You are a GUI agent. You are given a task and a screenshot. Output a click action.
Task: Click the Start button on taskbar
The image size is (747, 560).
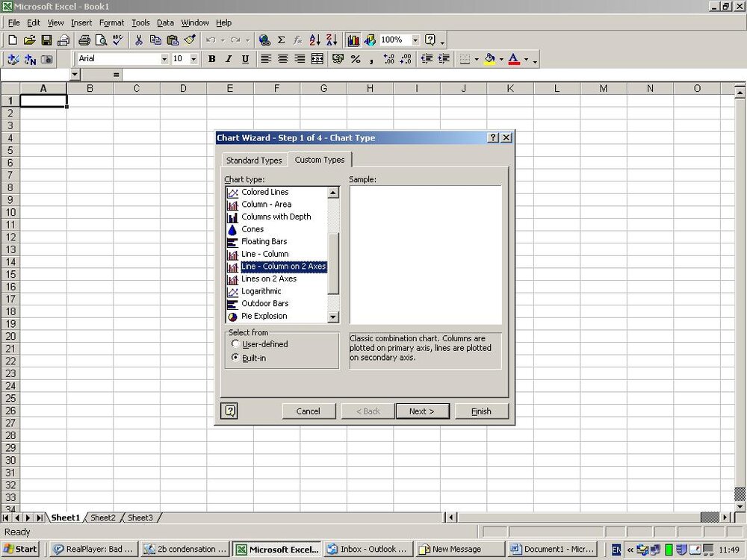point(20,549)
